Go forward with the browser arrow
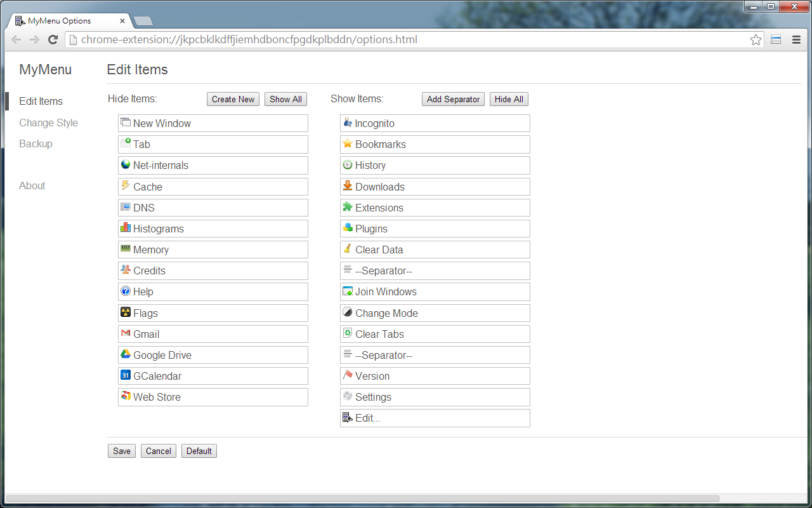Viewport: 812px width, 508px height. click(34, 40)
